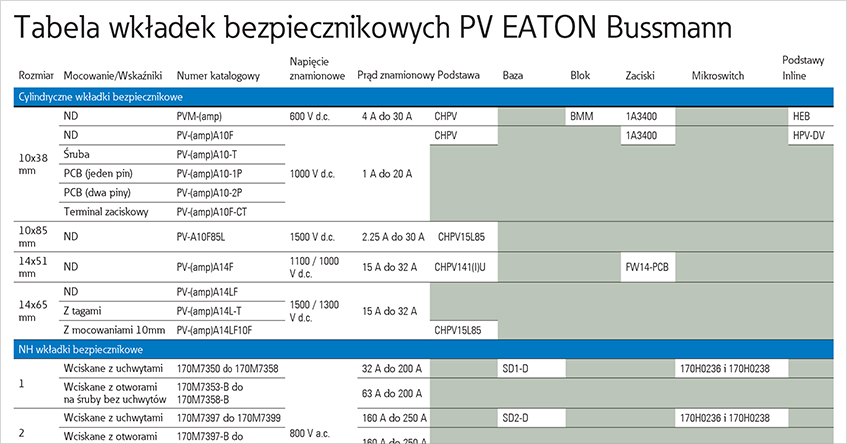Screen dimensions: 847x444
Task: Click '170H0236 i 170H0238' in the SD2-D row
Action: (725, 418)
